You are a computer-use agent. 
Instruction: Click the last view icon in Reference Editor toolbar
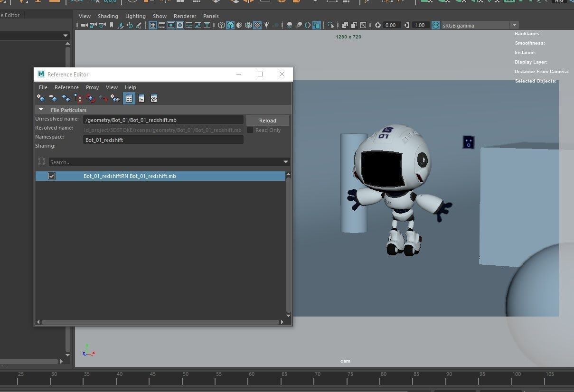[154, 98]
